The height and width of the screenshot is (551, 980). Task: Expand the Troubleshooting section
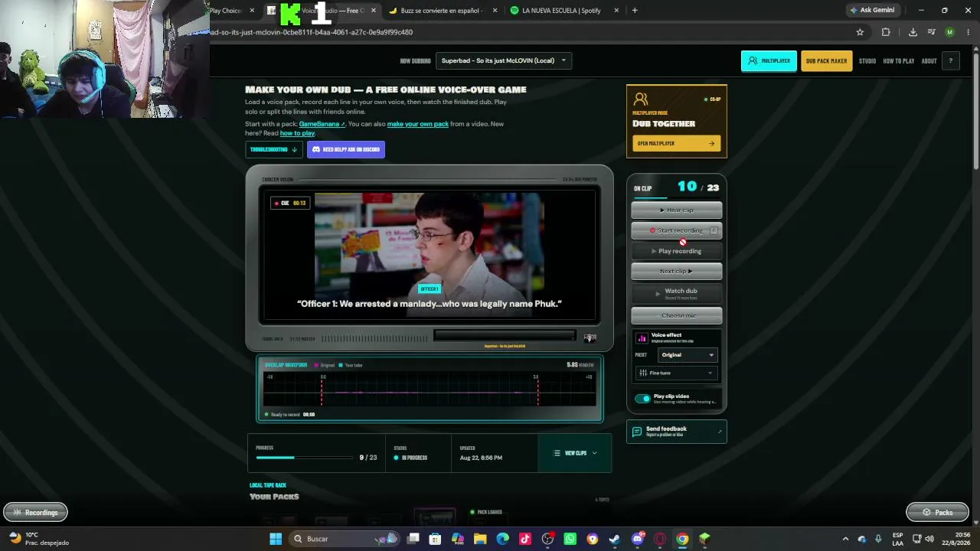[273, 149]
